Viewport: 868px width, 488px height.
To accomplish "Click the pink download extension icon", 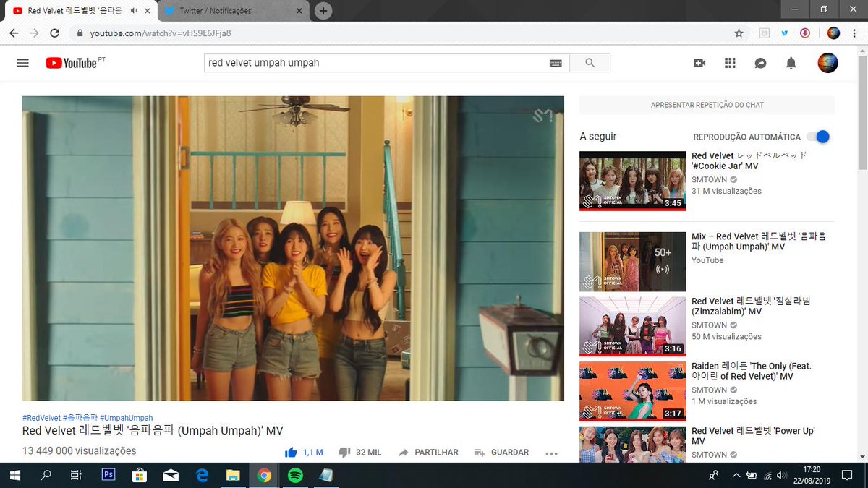I will pos(804,33).
